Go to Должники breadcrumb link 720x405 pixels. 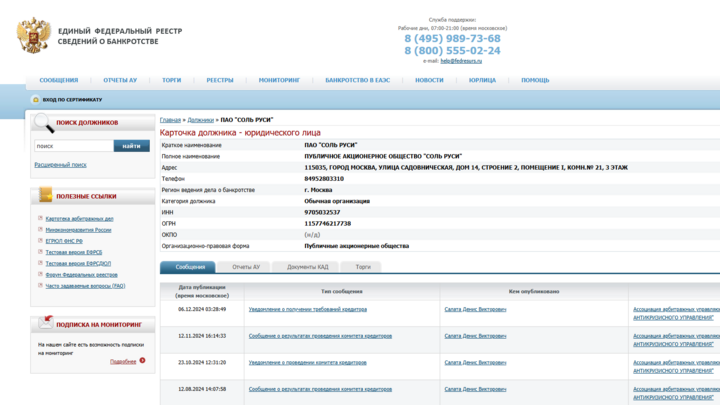(201, 120)
